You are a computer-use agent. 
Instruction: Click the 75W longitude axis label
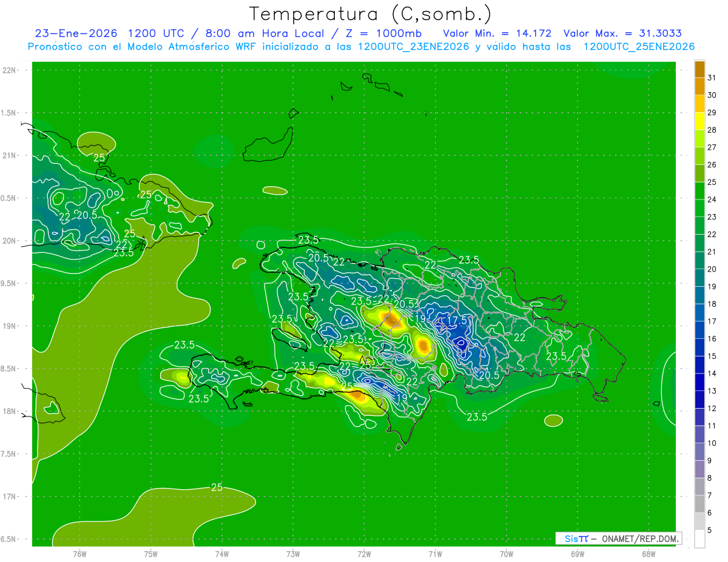151,554
